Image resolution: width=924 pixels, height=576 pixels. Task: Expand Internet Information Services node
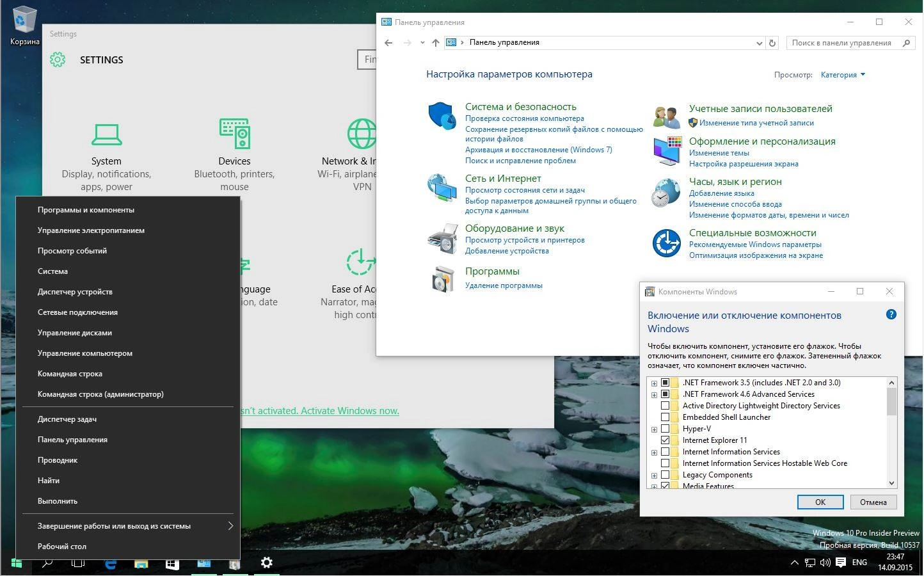[x=654, y=452]
